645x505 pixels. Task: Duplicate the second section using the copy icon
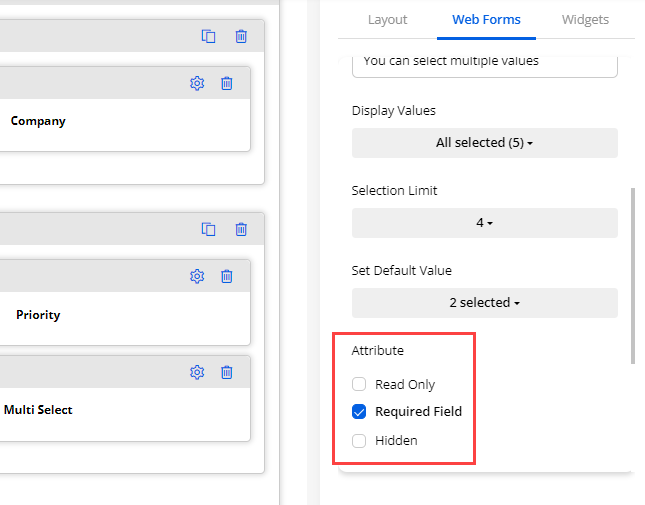pyautogui.click(x=208, y=229)
